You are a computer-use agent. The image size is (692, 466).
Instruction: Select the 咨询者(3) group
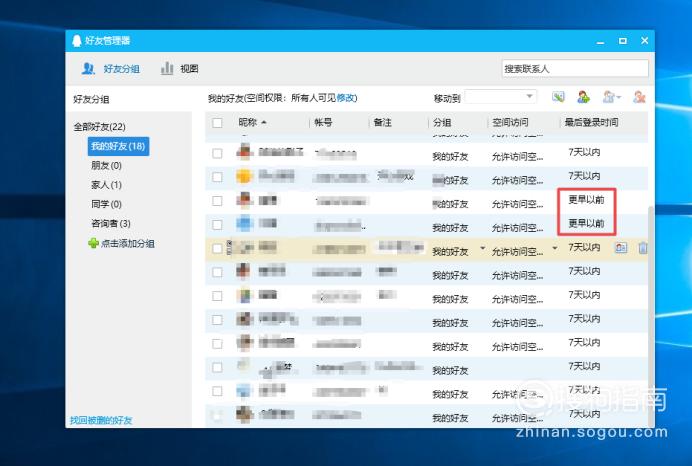111,224
